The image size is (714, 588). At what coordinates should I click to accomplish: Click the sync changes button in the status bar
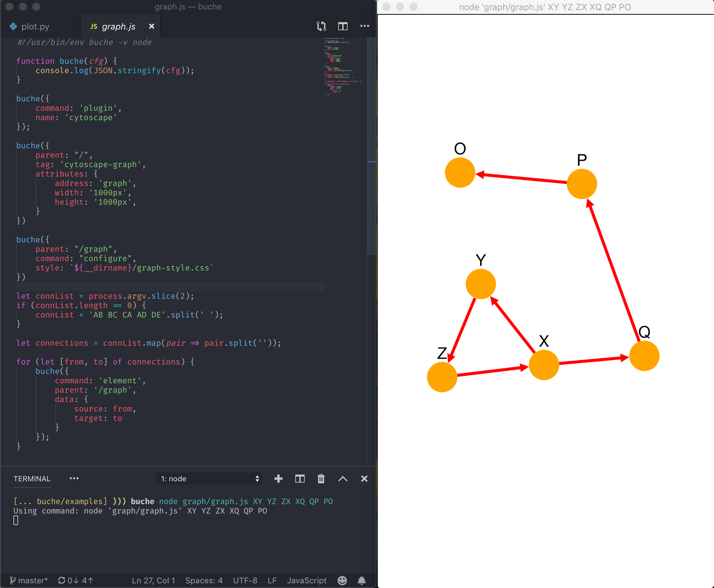(75, 581)
